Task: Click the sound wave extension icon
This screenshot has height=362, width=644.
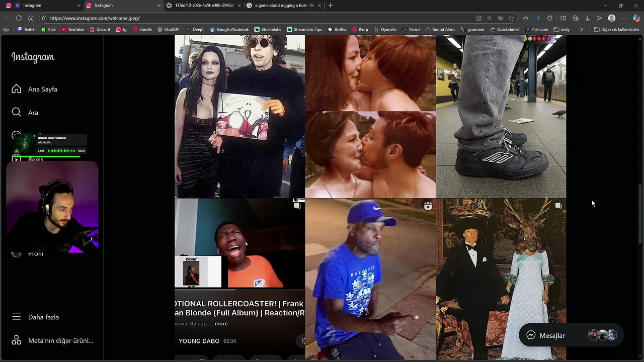Action: tap(537, 18)
